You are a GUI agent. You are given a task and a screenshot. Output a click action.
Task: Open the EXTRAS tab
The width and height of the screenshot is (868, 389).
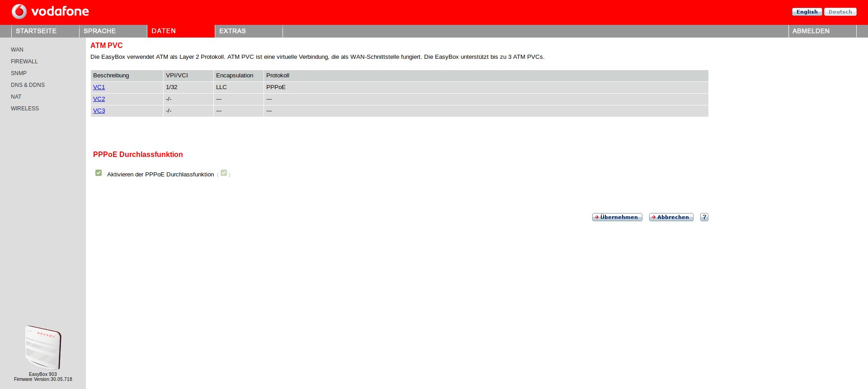232,31
